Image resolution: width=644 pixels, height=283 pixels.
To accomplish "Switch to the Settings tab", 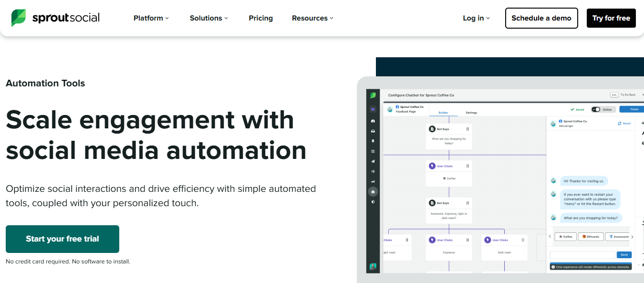I will [471, 113].
